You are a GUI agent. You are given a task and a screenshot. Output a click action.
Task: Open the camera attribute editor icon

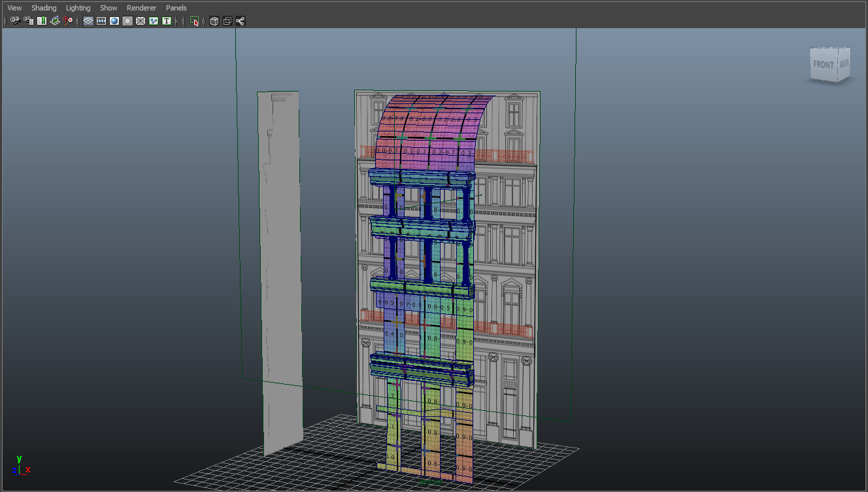pos(27,20)
